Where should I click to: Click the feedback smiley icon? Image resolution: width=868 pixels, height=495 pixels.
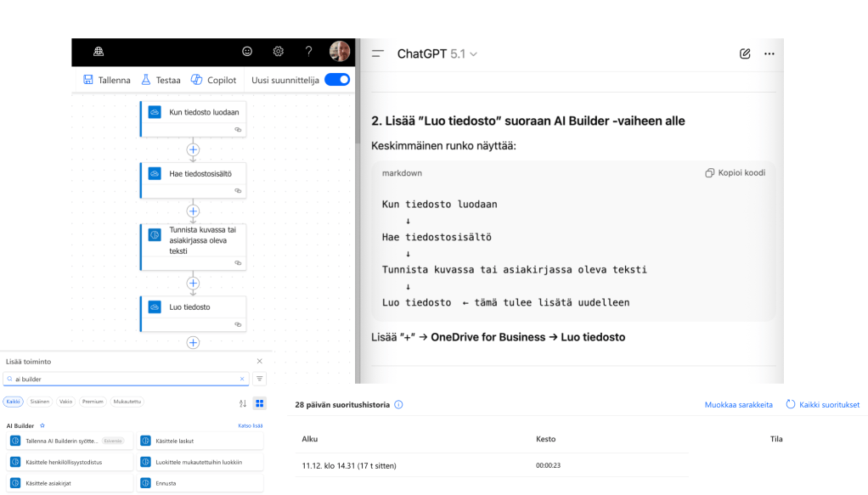[247, 51]
